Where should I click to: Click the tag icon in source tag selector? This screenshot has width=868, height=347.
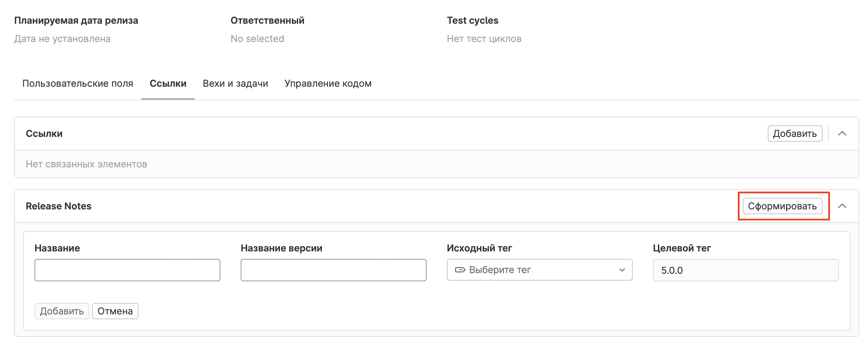pos(460,270)
